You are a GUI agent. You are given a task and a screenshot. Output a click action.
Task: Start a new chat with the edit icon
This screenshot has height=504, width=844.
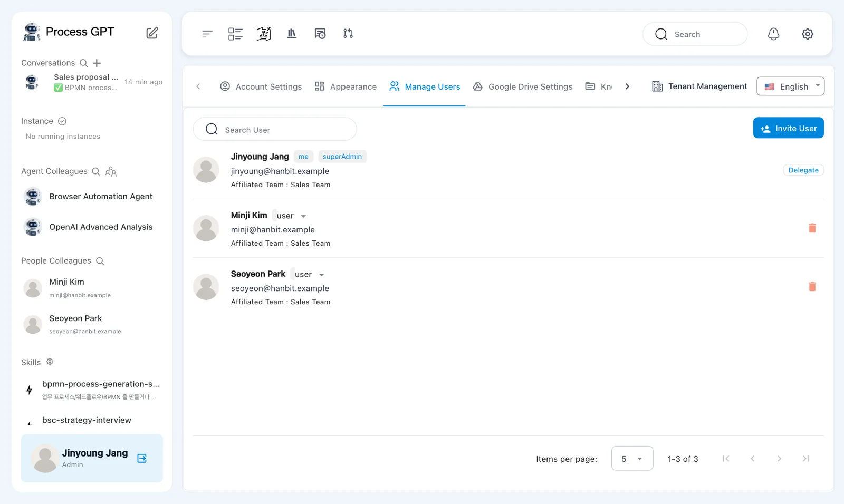pos(152,33)
